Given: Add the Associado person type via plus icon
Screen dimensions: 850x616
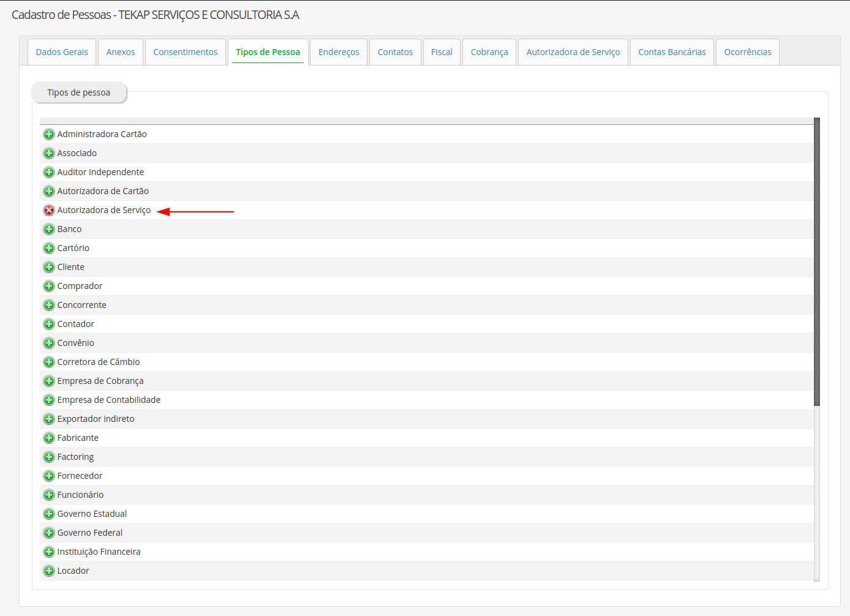Looking at the screenshot, I should tap(49, 153).
